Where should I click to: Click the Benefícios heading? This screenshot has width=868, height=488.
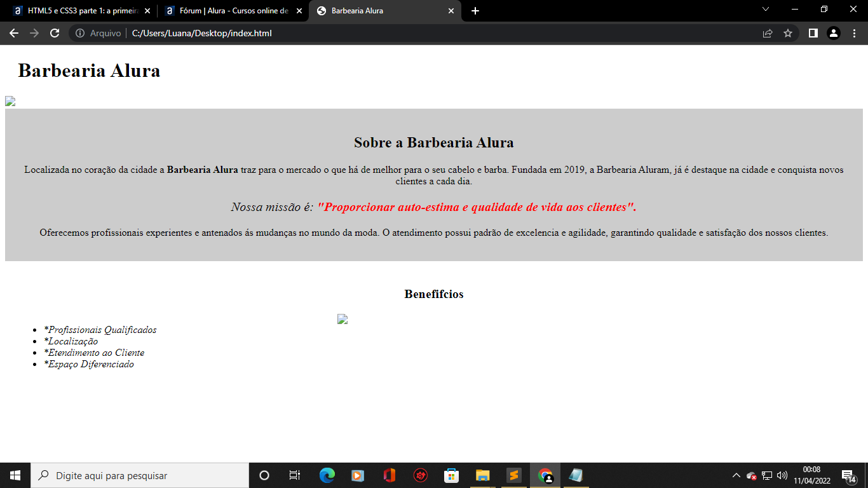click(x=434, y=294)
